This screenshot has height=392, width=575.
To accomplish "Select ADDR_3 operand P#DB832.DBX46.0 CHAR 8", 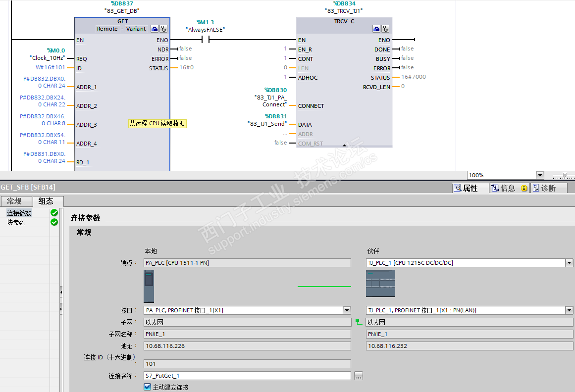I will [x=43, y=120].
